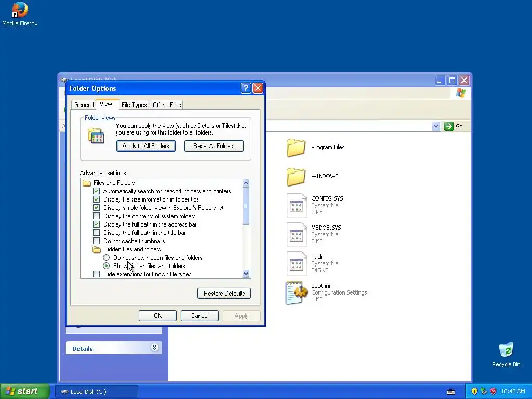Click the Folder Options help question mark
This screenshot has height=399, width=532.
246,88
